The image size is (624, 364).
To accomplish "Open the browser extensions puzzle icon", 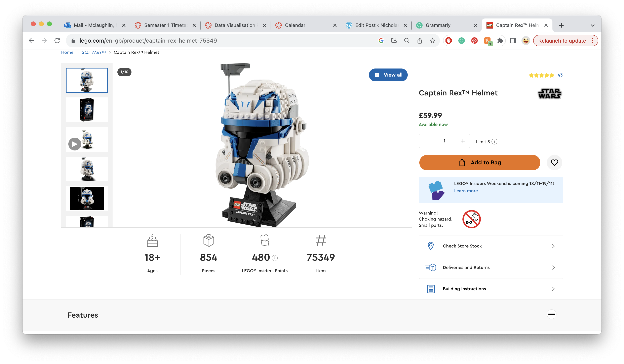I will [500, 41].
